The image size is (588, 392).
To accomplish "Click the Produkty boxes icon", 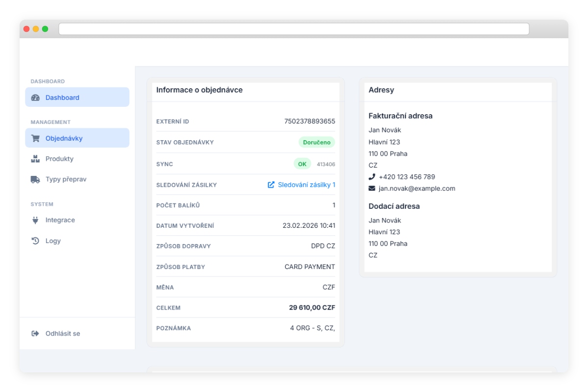I will 35,159.
